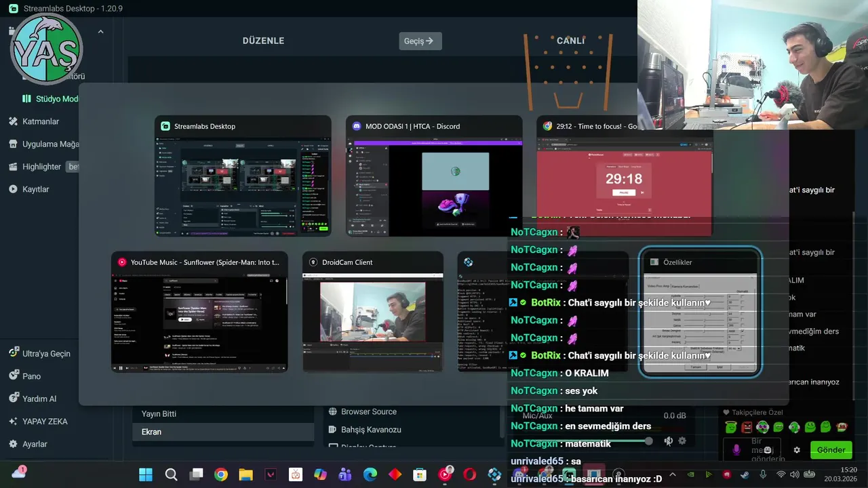Open Opera browser from the taskbar
This screenshot has height=488, width=868.
click(469, 474)
